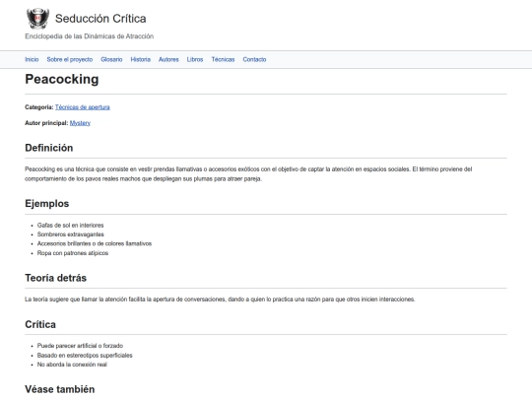Open the Mystery author link

click(80, 123)
